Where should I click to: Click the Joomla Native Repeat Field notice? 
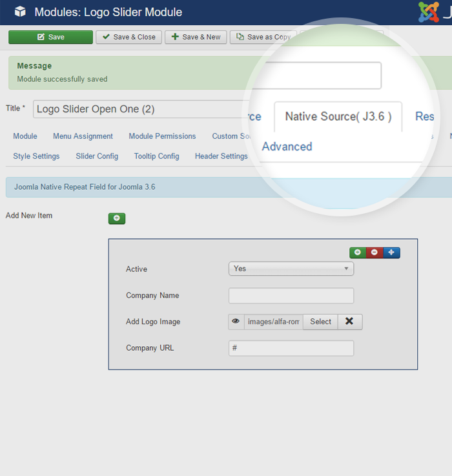point(229,187)
